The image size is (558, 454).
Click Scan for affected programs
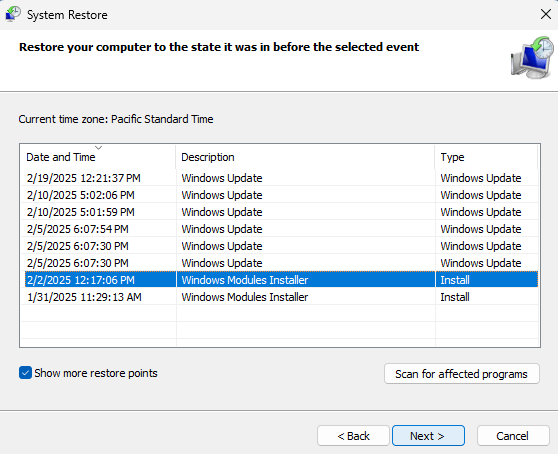click(462, 374)
